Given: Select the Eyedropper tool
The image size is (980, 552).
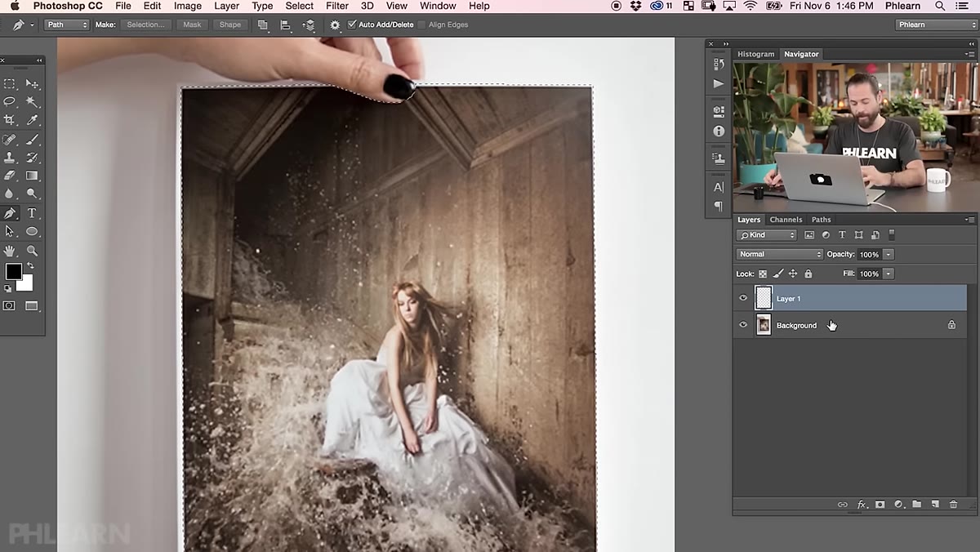Looking at the screenshot, I should [32, 120].
